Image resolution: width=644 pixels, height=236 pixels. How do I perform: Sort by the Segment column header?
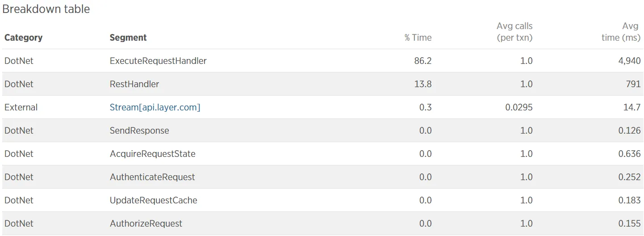[128, 38]
